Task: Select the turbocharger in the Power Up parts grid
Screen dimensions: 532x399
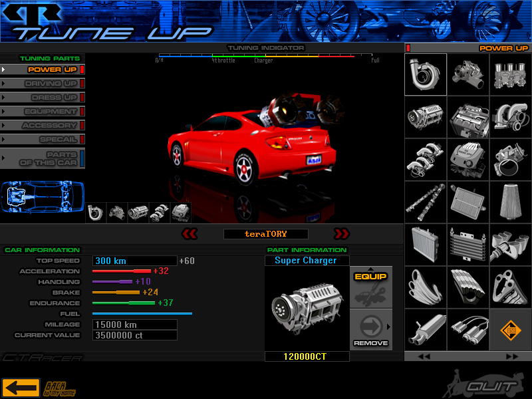Action: (x=426, y=74)
